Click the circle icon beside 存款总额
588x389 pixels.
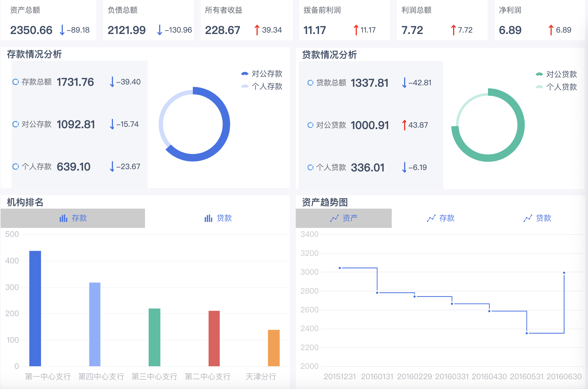pyautogui.click(x=16, y=82)
